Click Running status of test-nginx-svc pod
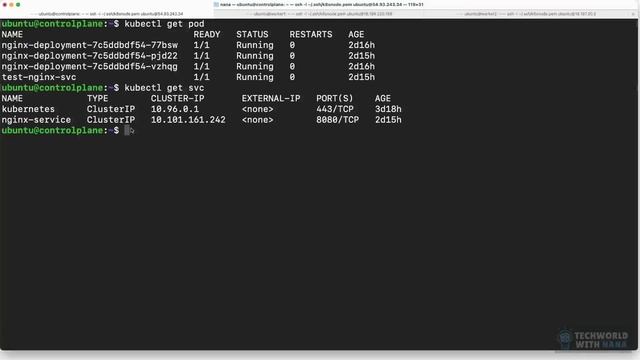This screenshot has height=360, width=640. 255,77
